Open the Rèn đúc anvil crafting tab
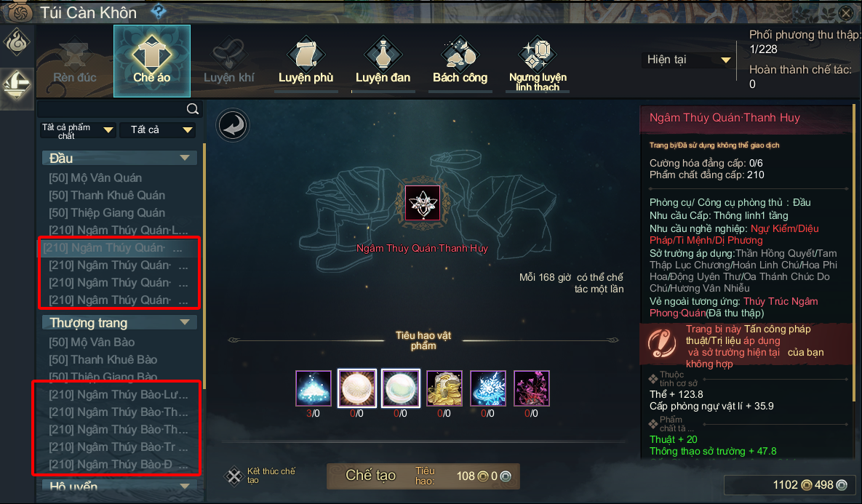 (75, 62)
